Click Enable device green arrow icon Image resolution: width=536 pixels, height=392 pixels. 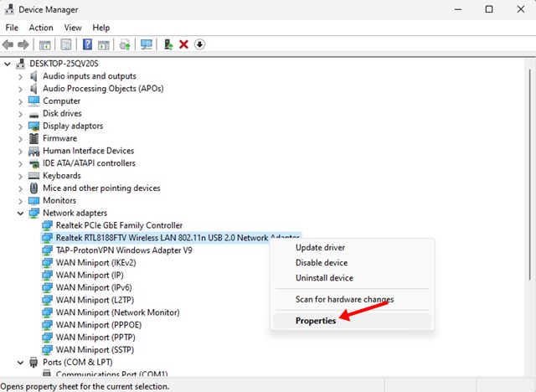168,44
